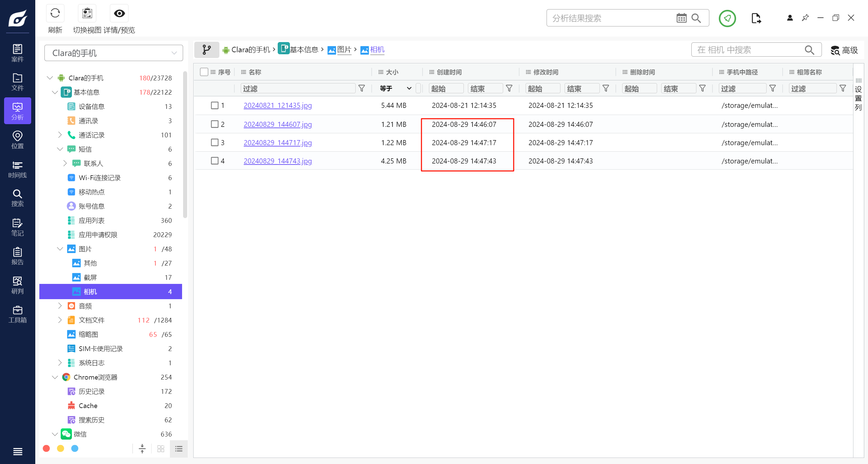The width and height of the screenshot is (868, 464).
Task: Open the 20240829_144607.jpg file link
Action: click(277, 124)
